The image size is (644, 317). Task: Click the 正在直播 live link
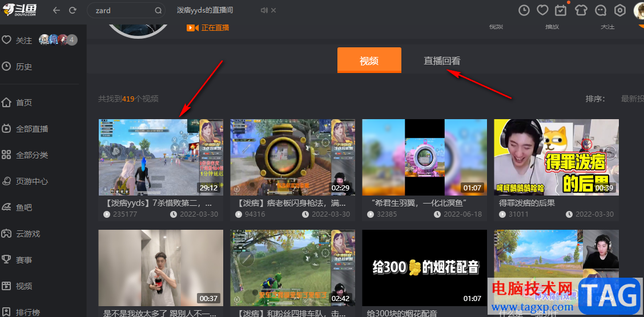(208, 27)
